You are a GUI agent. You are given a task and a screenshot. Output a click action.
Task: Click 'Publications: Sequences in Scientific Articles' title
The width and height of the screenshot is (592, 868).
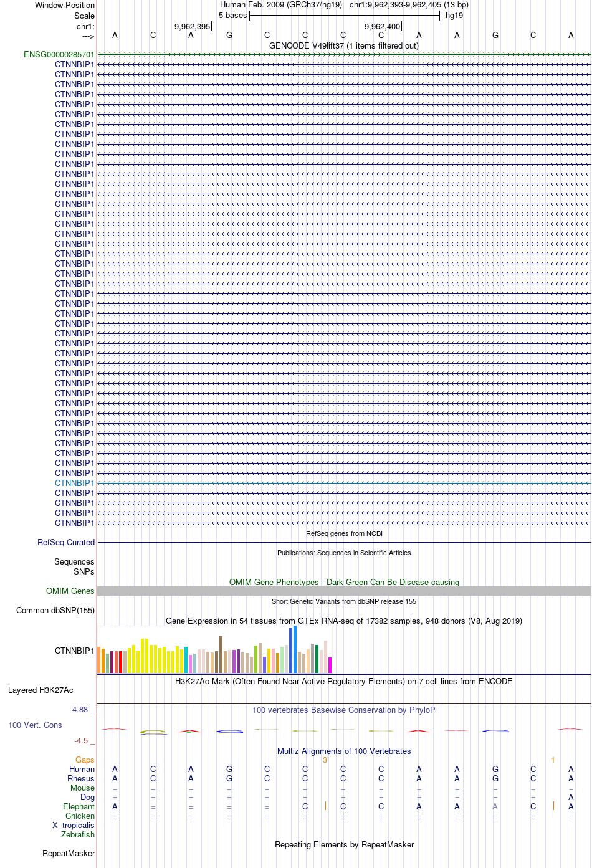(x=344, y=553)
